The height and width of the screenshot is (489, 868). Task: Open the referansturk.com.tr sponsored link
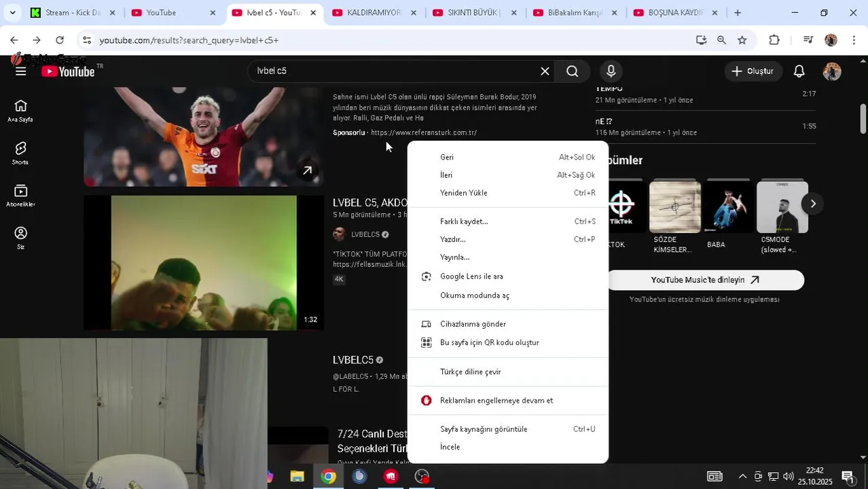(x=424, y=132)
